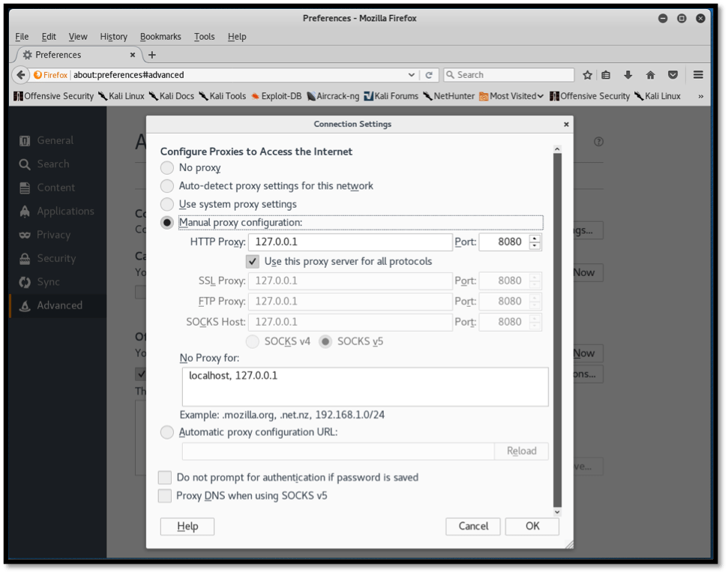Open the Bookmarks menu
This screenshot has width=728, height=574.
pos(160,37)
